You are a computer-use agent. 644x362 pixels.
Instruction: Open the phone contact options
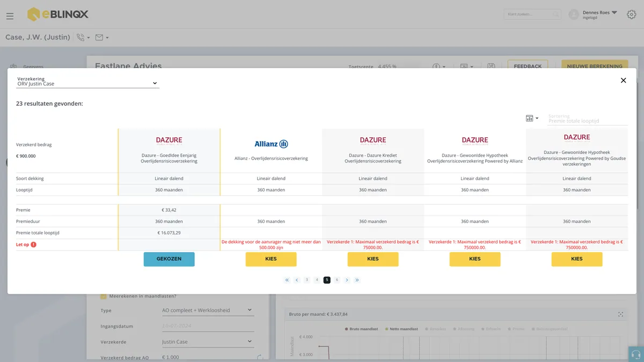point(83,38)
